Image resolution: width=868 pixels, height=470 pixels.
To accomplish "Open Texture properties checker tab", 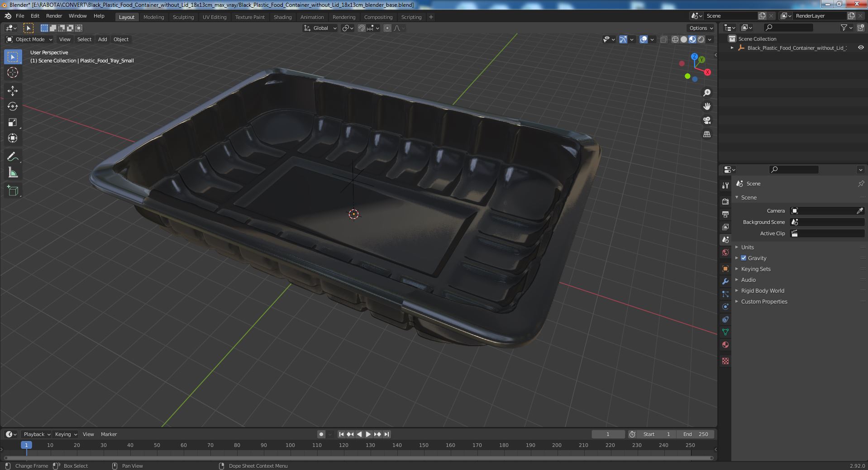I will (725, 361).
